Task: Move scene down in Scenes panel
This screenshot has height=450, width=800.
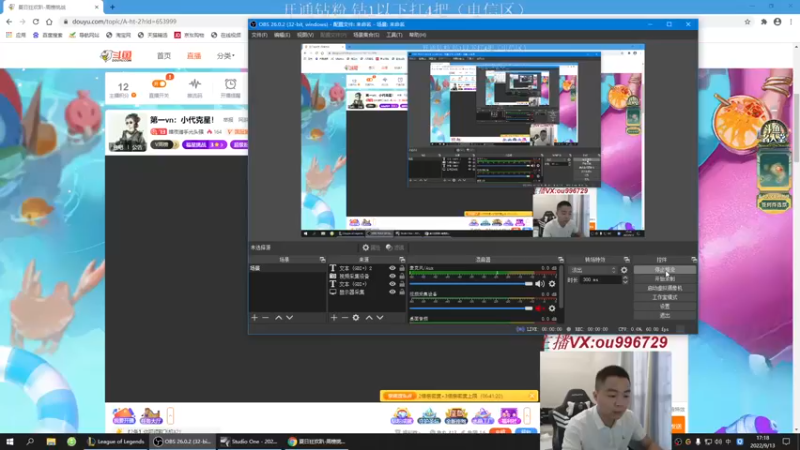Action: point(289,317)
